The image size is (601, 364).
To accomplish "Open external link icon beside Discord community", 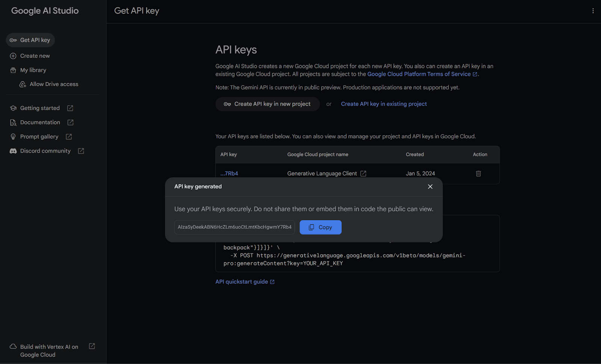I will 81,151.
